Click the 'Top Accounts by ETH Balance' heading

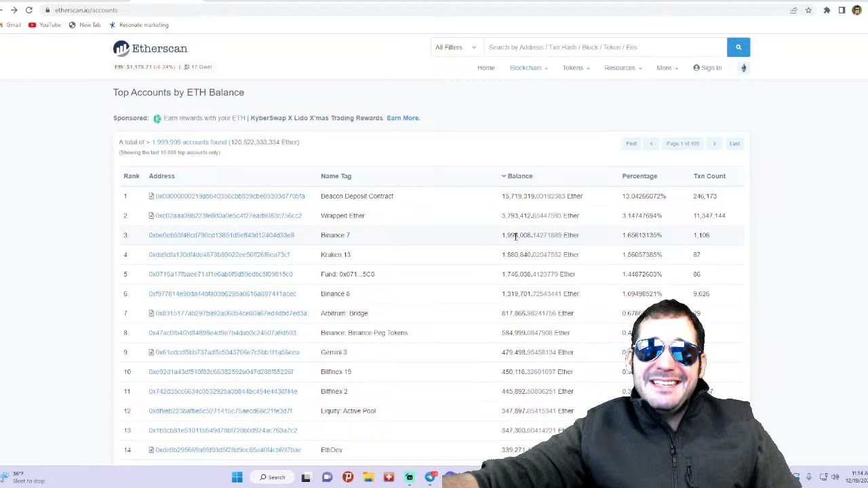click(178, 92)
